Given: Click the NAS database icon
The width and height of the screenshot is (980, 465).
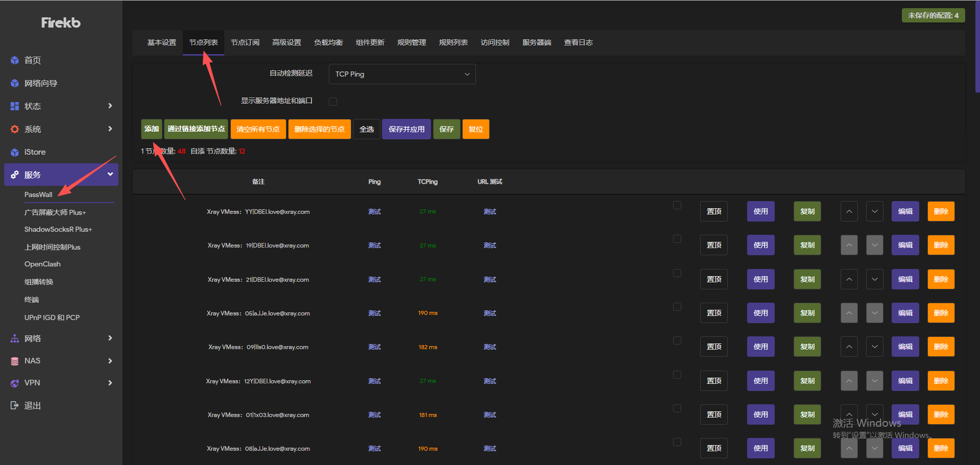Looking at the screenshot, I should [x=15, y=361].
